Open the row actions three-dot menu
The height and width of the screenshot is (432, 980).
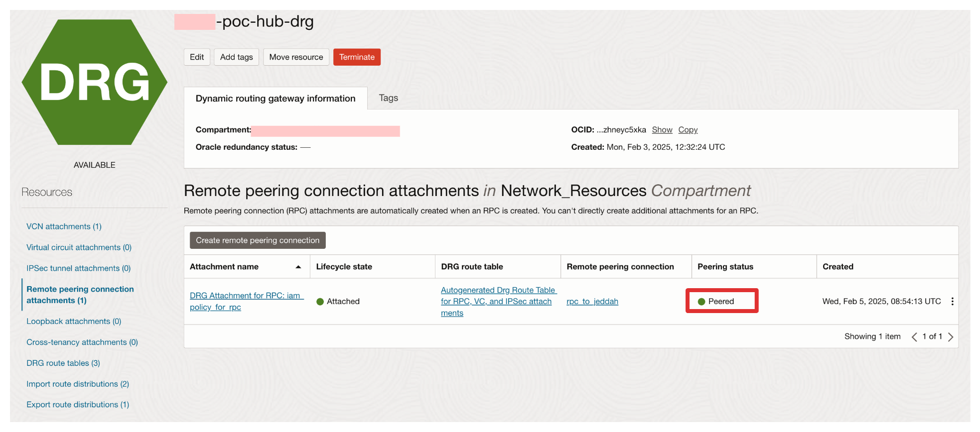click(952, 302)
